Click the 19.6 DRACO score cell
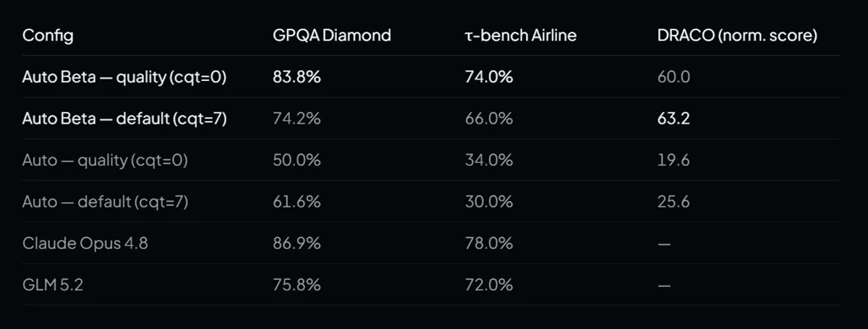868x329 pixels. [x=672, y=160]
